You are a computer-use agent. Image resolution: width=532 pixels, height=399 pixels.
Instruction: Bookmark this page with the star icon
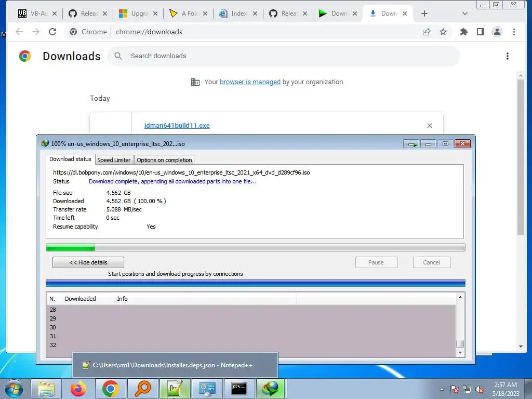click(443, 32)
